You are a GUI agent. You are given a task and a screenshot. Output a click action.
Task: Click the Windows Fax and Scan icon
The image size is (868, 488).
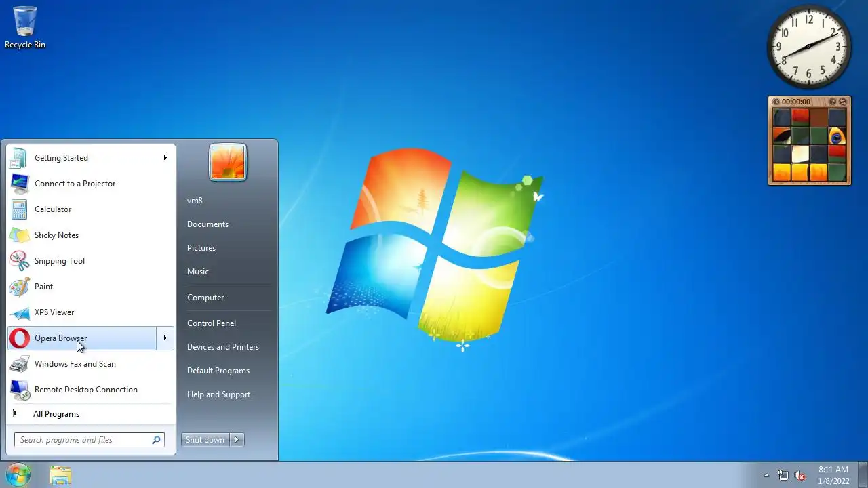[x=19, y=364]
